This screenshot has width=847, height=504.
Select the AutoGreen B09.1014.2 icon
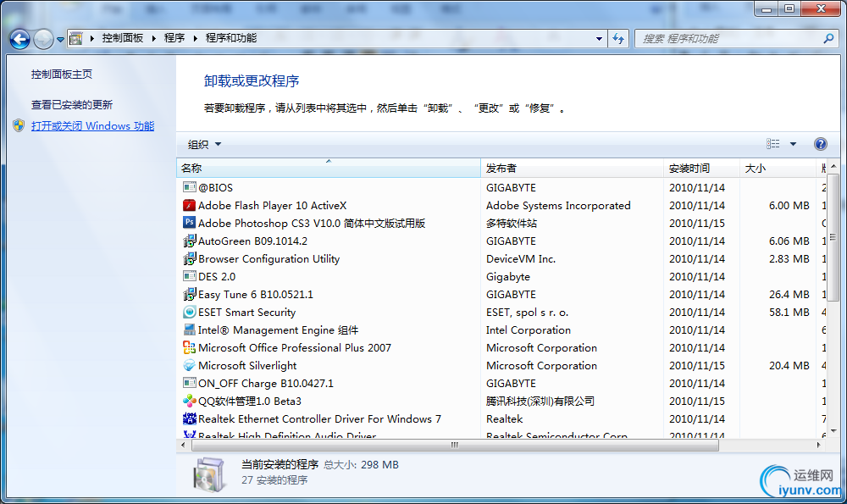190,241
